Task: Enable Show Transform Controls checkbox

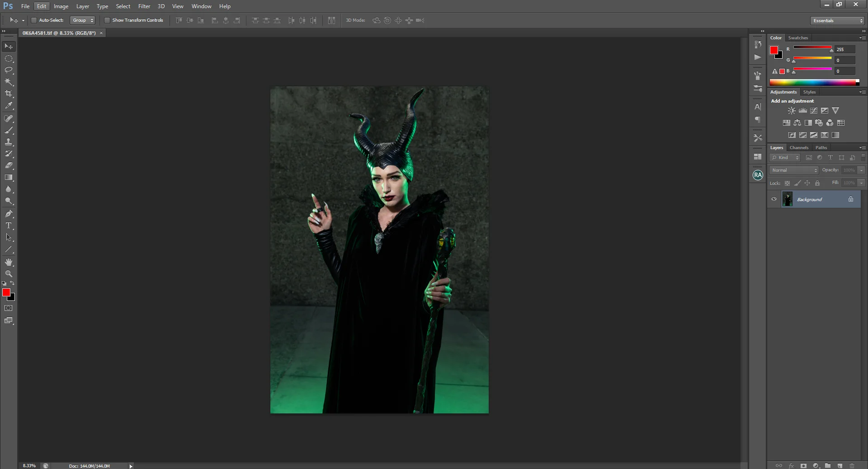Action: 107,20
